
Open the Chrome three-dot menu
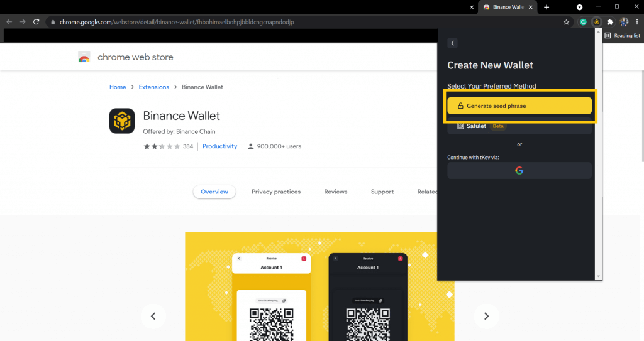click(x=637, y=22)
